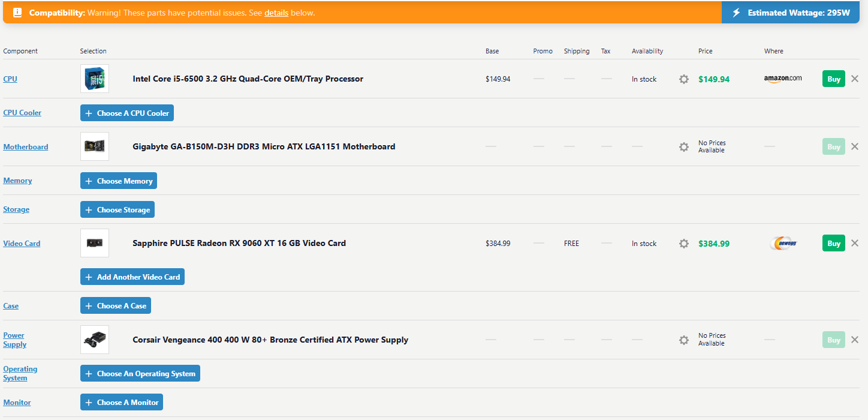This screenshot has width=868, height=420.
Task: Open the Case component link
Action: (x=11, y=306)
